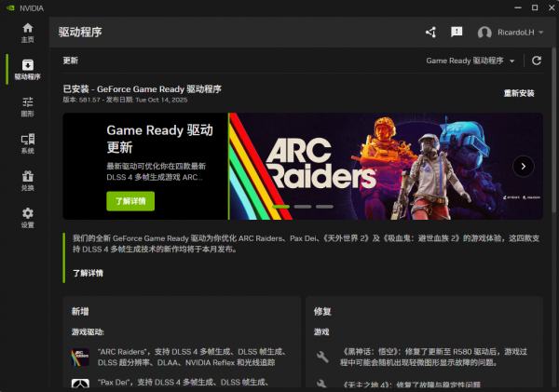
Task: Click the wrench icon beside 黑神话：悟空 fix
Action: (322, 357)
